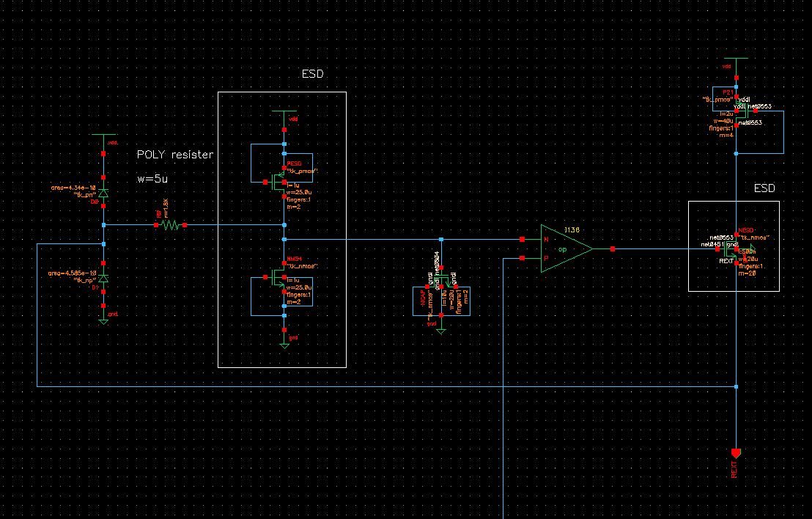The width and height of the screenshot is (812, 519).
Task: Click the op-amp P input terminal
Action: (x=522, y=258)
